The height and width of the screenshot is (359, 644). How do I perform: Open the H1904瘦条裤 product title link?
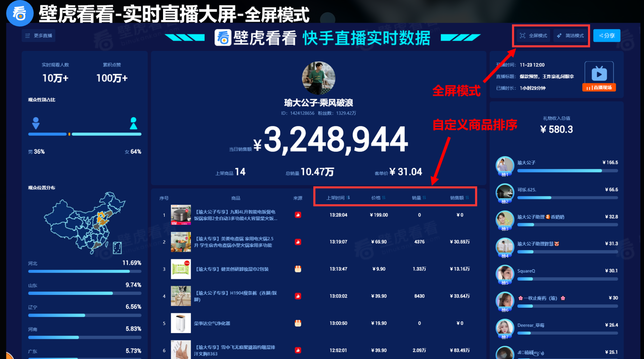tap(235, 296)
